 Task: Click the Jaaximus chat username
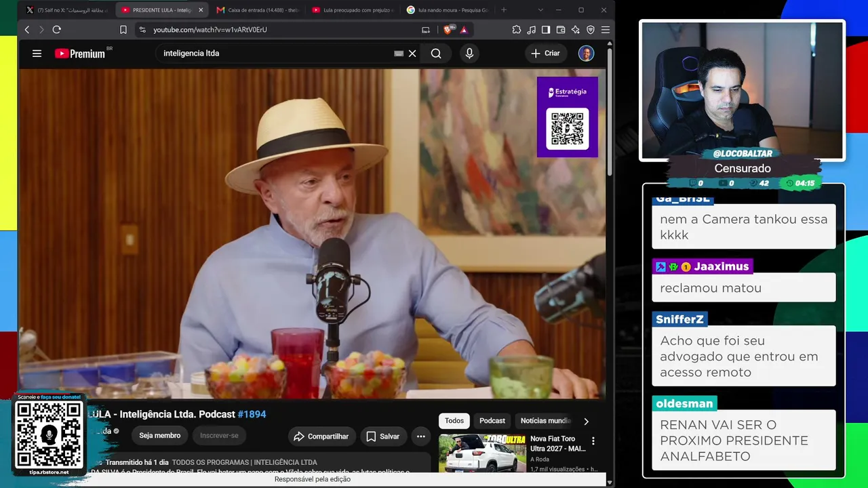[x=722, y=266]
